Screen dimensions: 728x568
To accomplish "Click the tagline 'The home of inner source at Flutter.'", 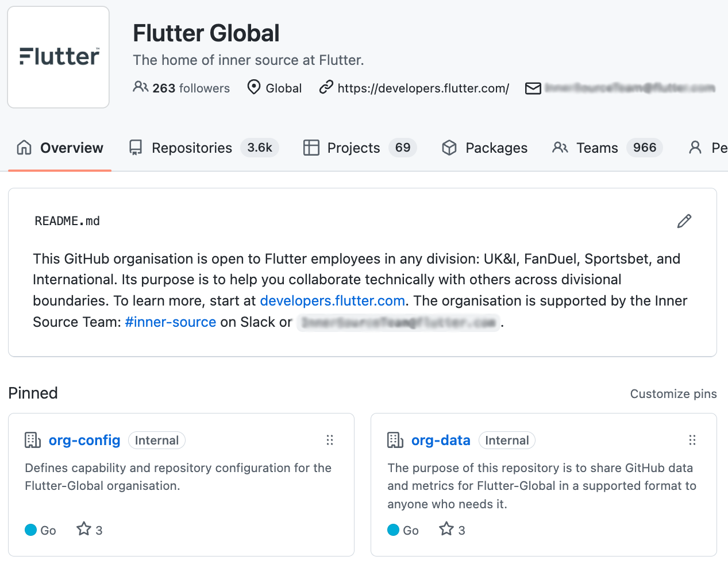I will point(248,60).
